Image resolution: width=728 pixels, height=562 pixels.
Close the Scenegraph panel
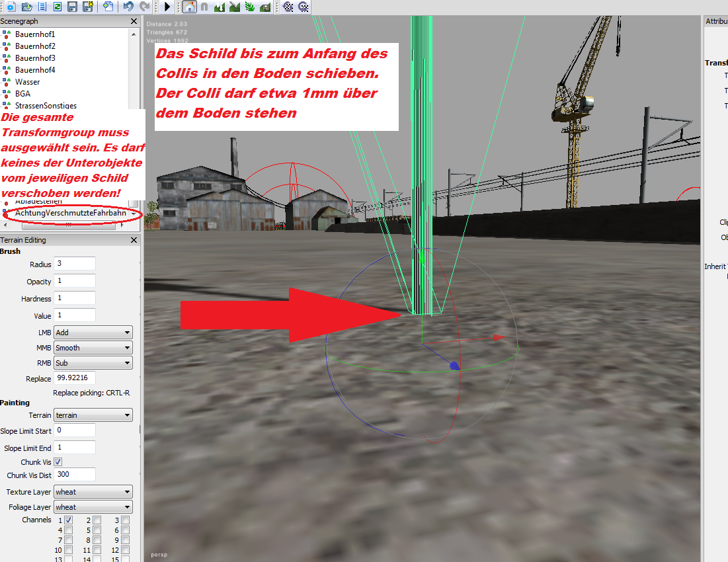point(134,21)
